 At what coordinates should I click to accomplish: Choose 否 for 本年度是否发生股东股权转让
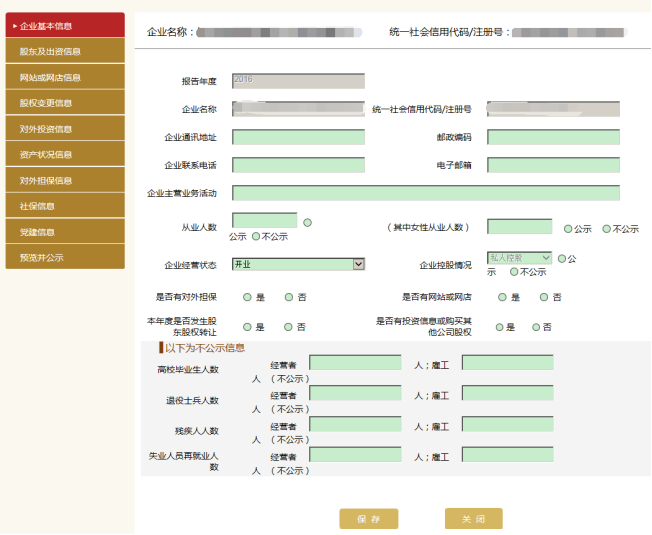point(288,327)
